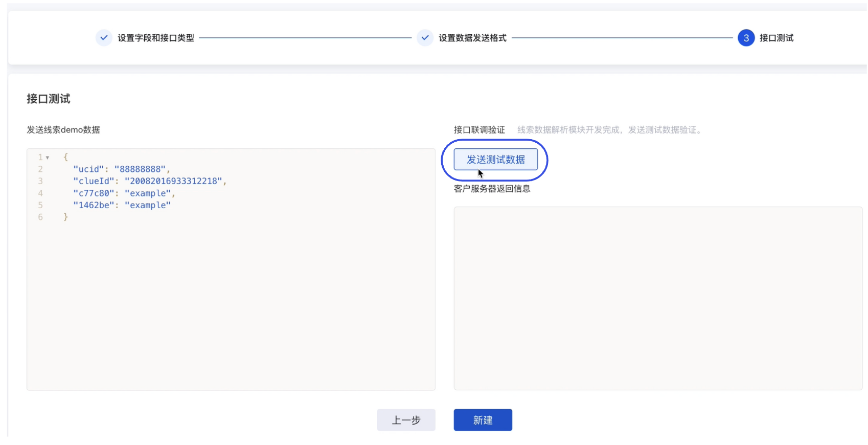The height and width of the screenshot is (445, 868).
Task: Click line number 6 in editor gutter
Action: point(40,217)
